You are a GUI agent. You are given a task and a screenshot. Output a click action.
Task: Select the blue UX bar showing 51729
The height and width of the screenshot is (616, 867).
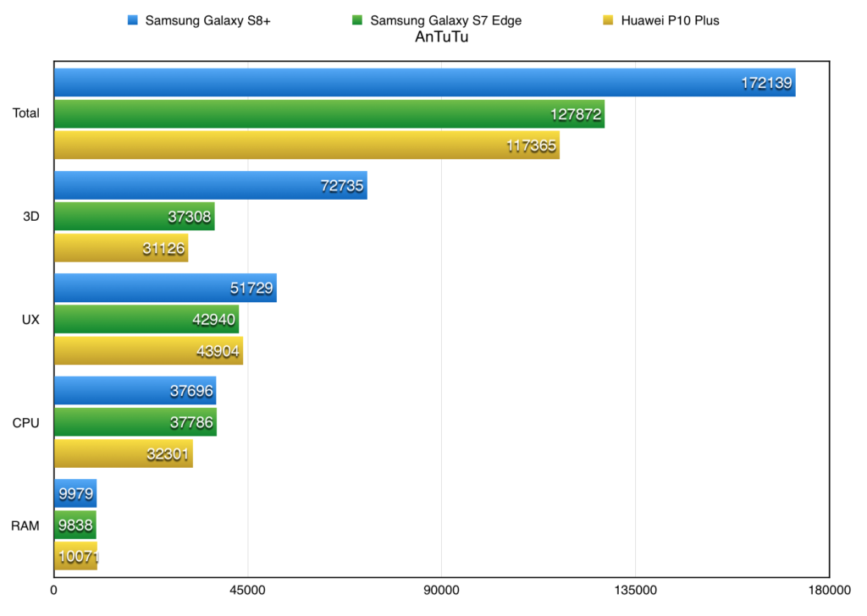(165, 288)
